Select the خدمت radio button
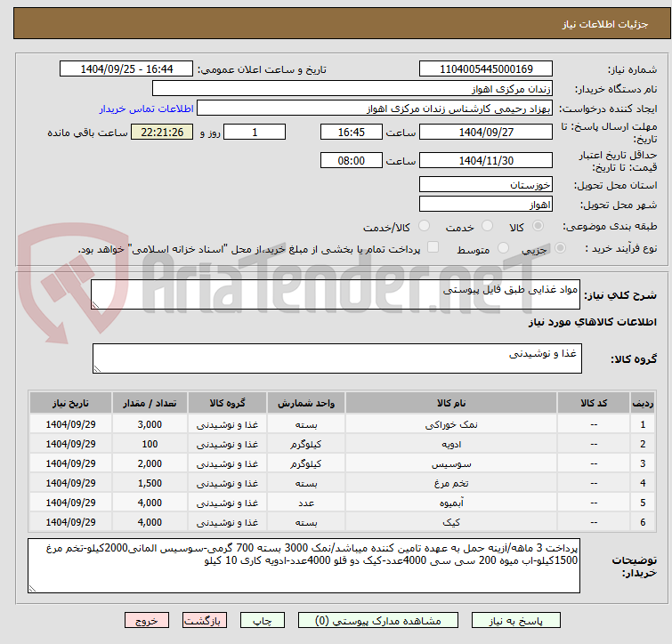Image resolution: width=672 pixels, height=644 pixels. pyautogui.click(x=487, y=226)
